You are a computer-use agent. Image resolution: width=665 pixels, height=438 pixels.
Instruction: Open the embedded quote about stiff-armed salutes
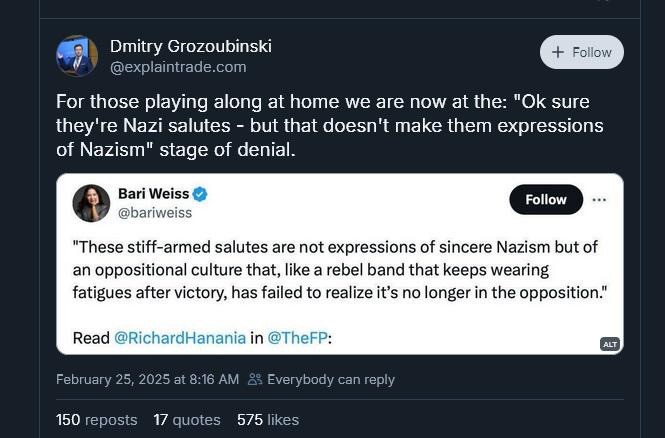pyautogui.click(x=340, y=270)
